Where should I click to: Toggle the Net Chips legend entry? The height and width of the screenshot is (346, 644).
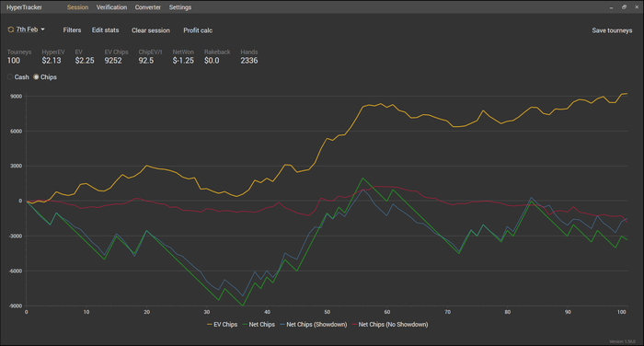click(x=259, y=325)
